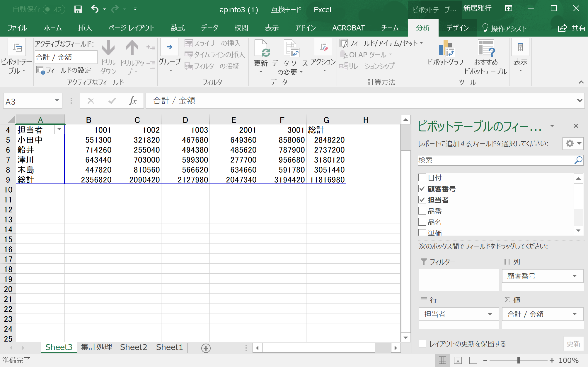Screen dimensions: 588x367
Task: Expand 合計 / 金額 value field dropdown
Action: point(574,314)
